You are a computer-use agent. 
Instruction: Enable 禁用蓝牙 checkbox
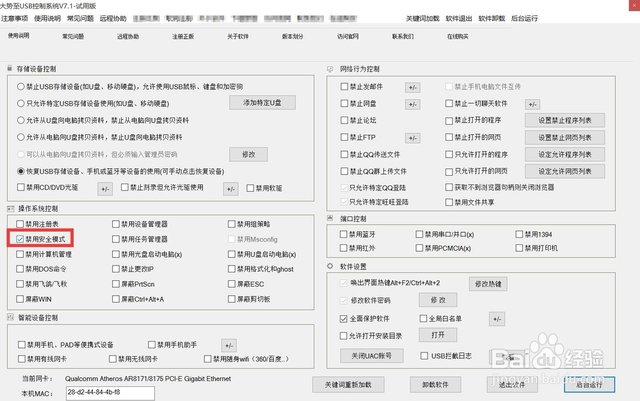[x=343, y=234]
